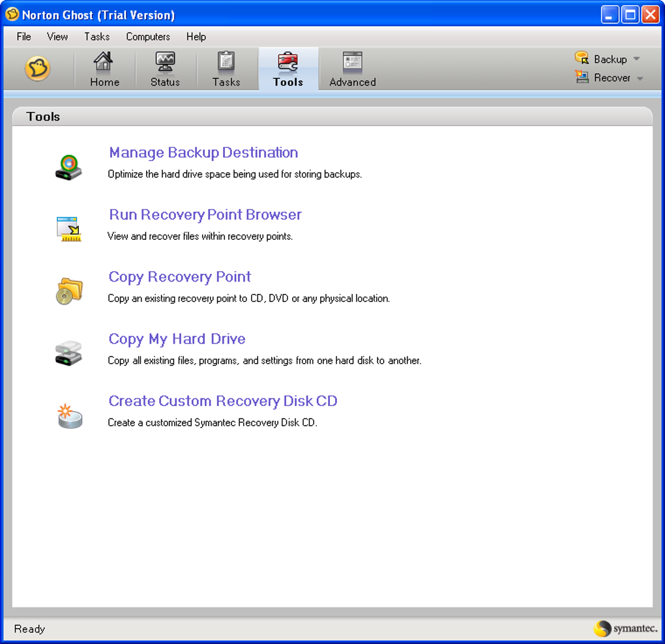The image size is (665, 644).
Task: Click the Recover icon at top right
Action: click(582, 77)
